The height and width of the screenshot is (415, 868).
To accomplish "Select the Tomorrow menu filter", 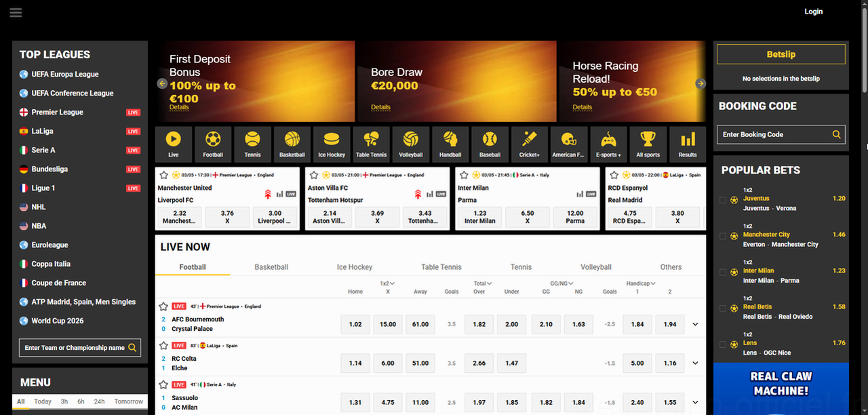I will pyautogui.click(x=129, y=401).
